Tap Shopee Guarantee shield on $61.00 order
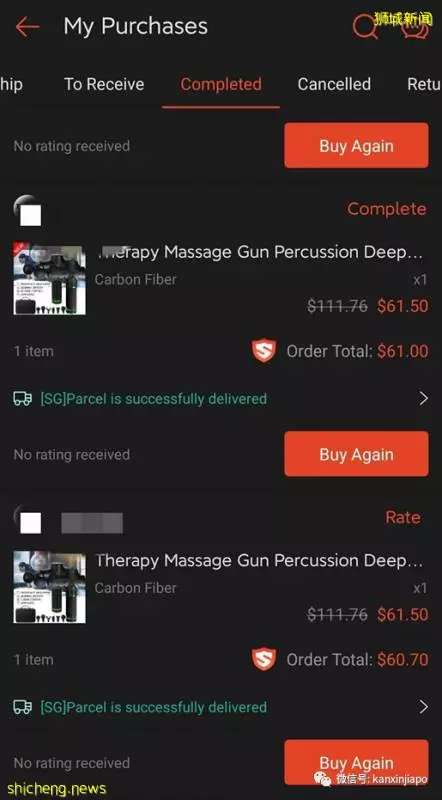Viewport: 442px width, 800px height. click(x=264, y=351)
